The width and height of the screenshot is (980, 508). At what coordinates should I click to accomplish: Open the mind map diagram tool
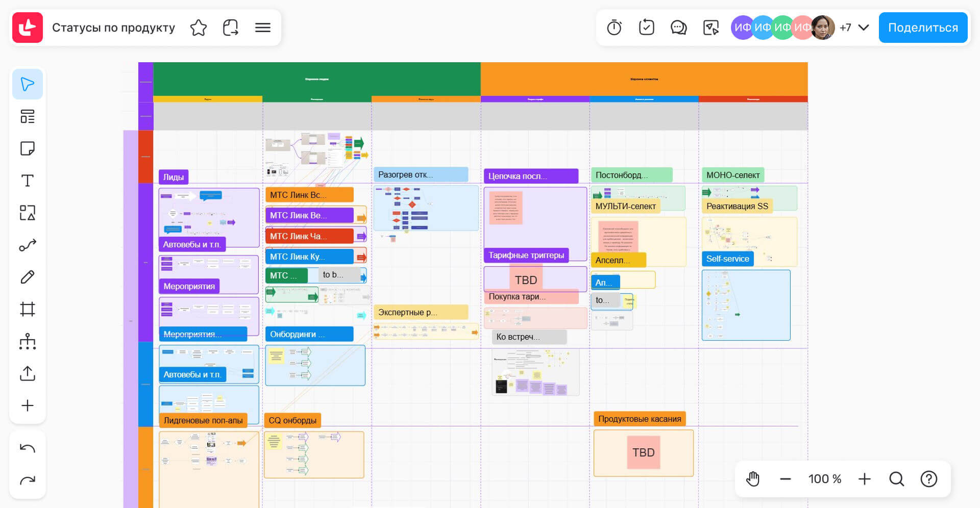pyautogui.click(x=28, y=341)
